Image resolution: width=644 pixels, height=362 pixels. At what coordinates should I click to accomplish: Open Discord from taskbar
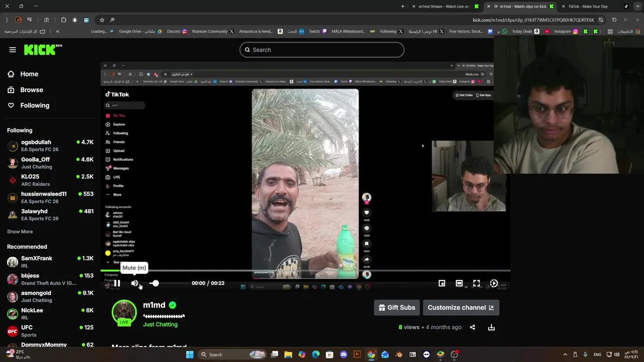[344, 354]
